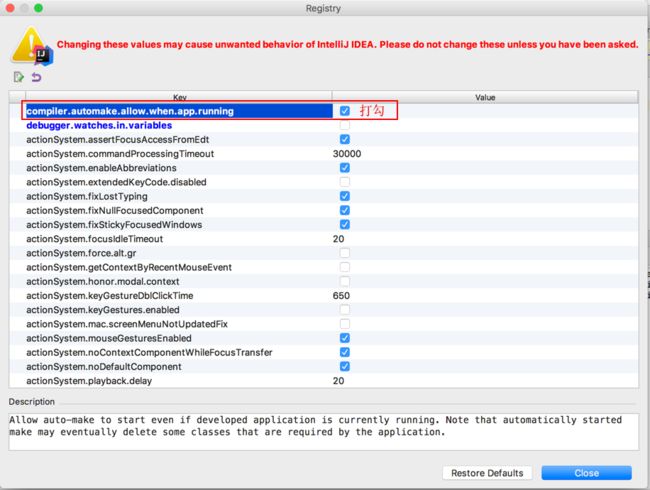Select the actionSystem.enableAbbreviations key

101,168
